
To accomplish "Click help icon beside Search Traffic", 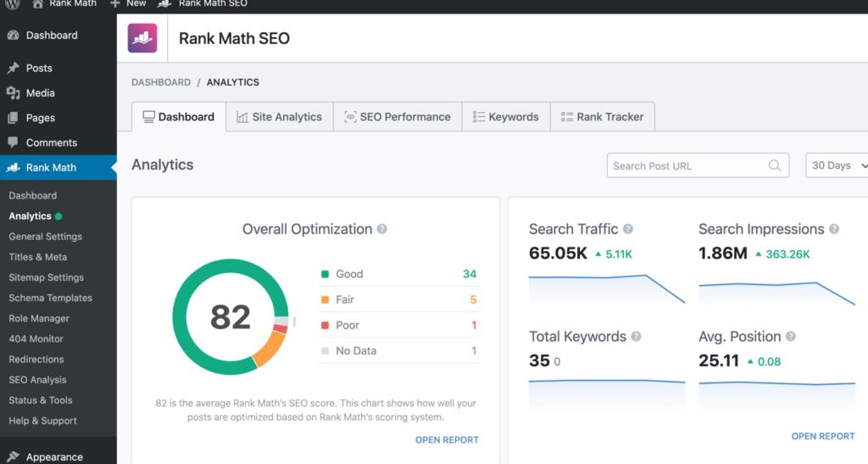I will click(628, 229).
